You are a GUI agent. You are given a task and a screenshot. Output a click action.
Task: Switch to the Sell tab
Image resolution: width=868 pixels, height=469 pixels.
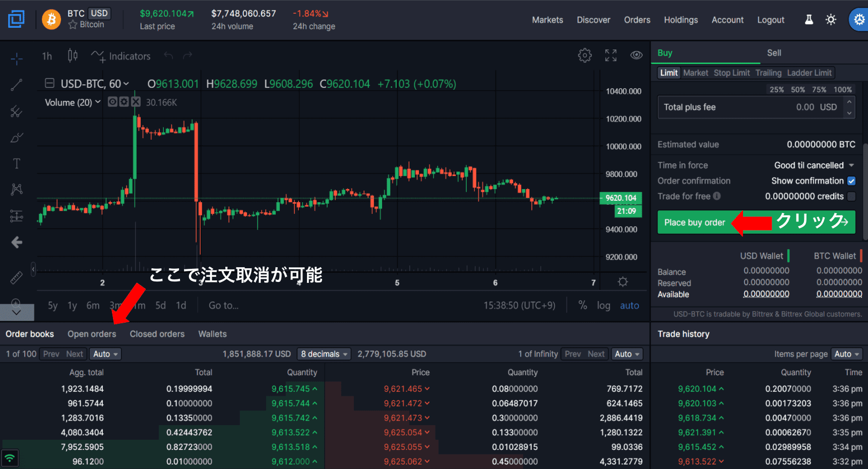[774, 53]
